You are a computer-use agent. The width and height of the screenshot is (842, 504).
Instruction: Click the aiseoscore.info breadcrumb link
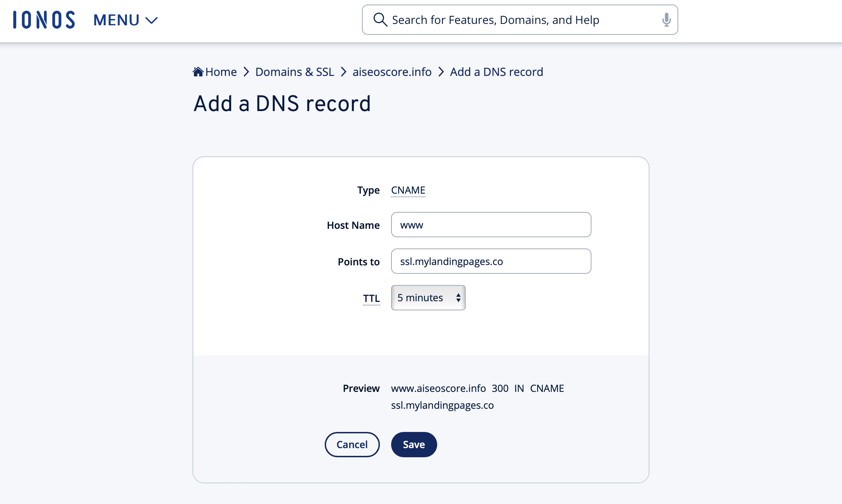(x=391, y=71)
